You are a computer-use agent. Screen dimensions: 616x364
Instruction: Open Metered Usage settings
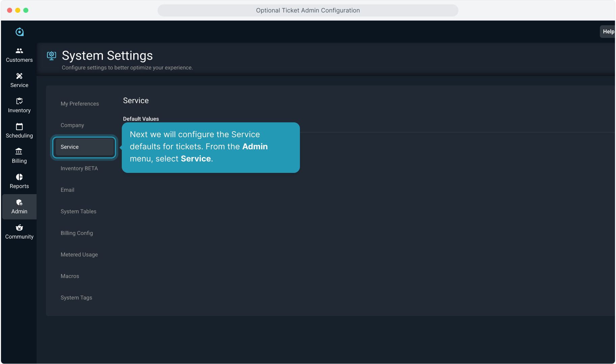click(79, 255)
